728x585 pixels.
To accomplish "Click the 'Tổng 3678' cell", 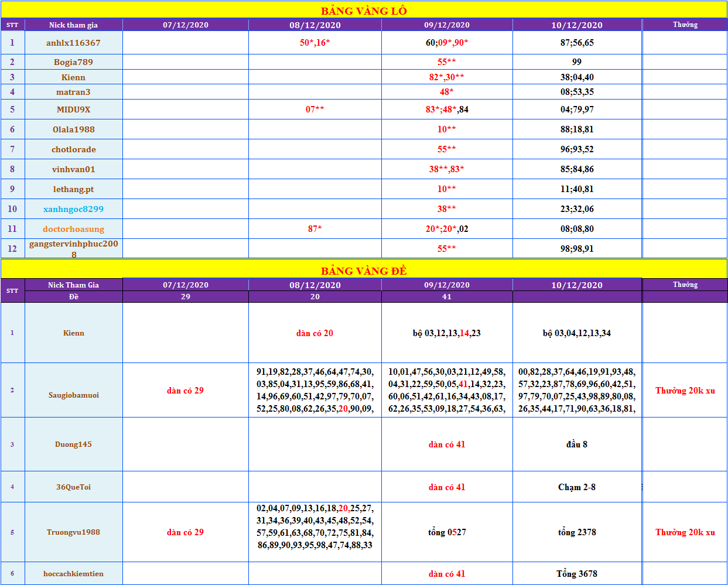I will (577, 574).
